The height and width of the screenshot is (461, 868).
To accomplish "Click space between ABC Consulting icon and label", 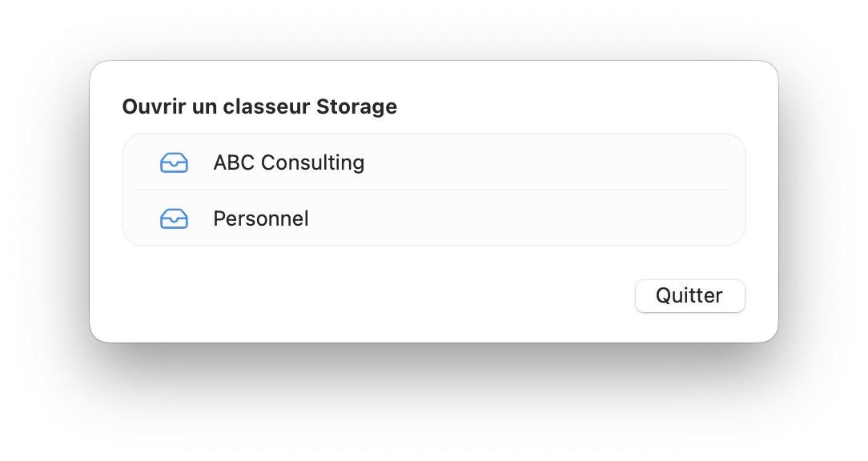I will [x=200, y=162].
